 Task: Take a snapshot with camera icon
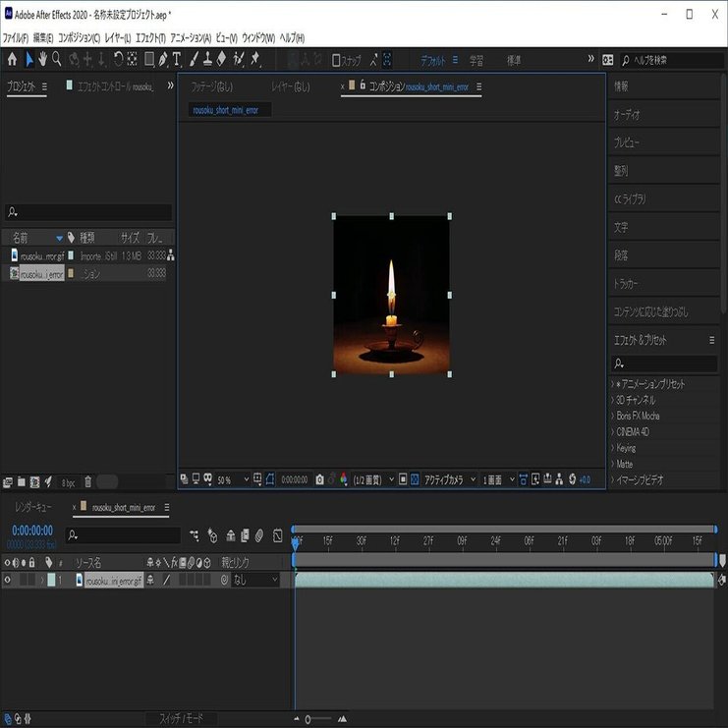tap(319, 479)
